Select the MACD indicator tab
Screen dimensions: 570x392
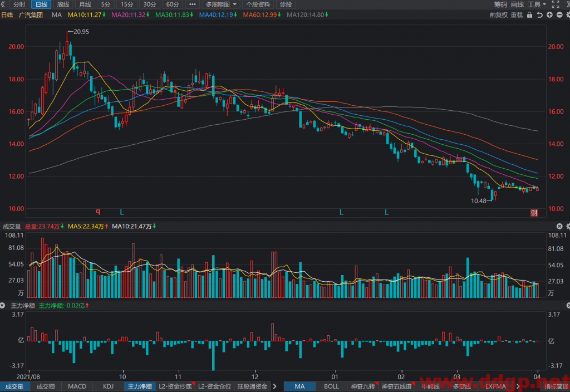77,386
